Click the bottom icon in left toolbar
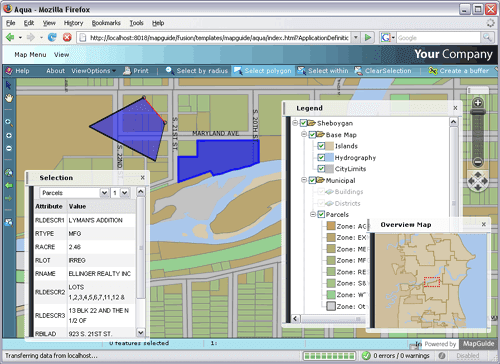500x364 pixels. [x=9, y=222]
